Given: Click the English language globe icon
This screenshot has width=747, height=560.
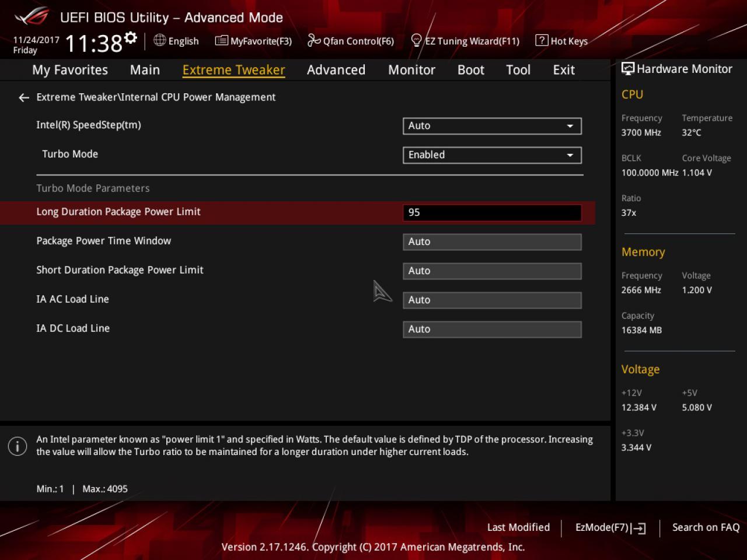Looking at the screenshot, I should click(159, 40).
